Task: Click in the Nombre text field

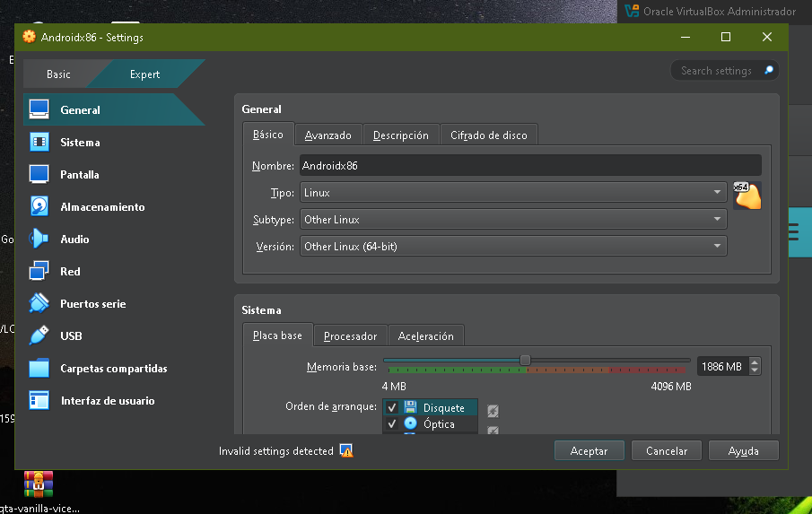Action: click(530, 165)
